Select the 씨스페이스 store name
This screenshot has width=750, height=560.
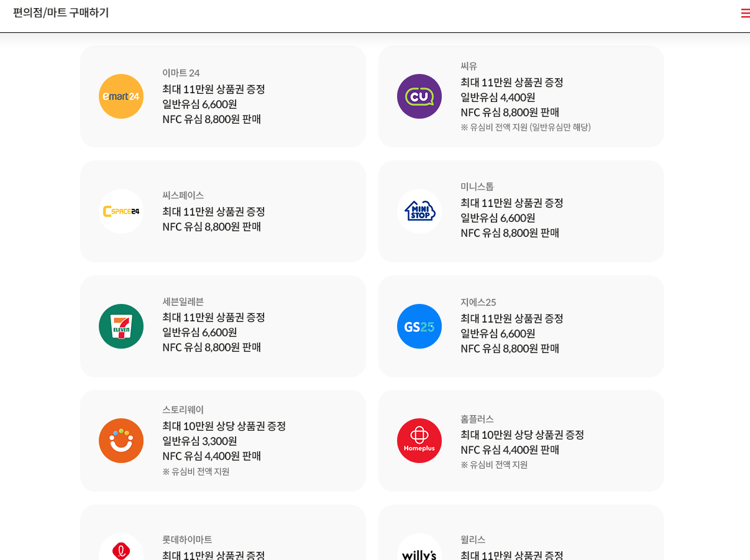[183, 195]
